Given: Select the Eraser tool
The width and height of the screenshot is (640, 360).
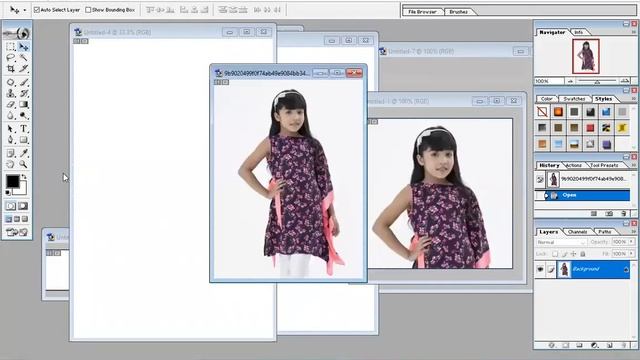Looking at the screenshot, I should [x=11, y=104].
